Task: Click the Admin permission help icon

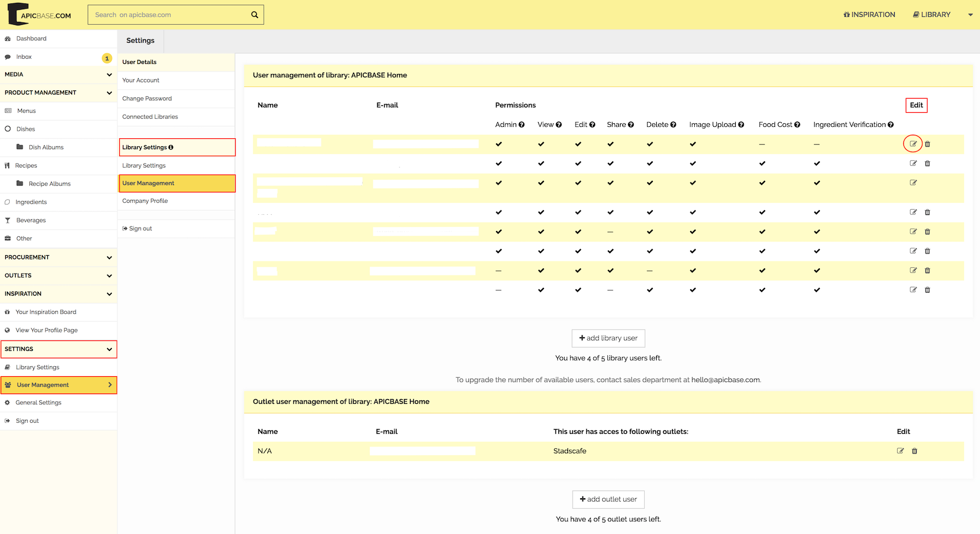Action: coord(521,124)
